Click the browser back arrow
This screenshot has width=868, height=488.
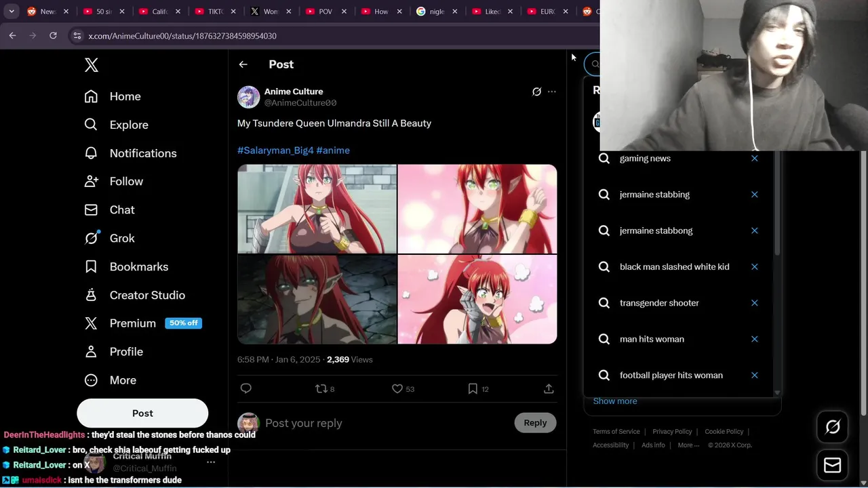coord(12,36)
